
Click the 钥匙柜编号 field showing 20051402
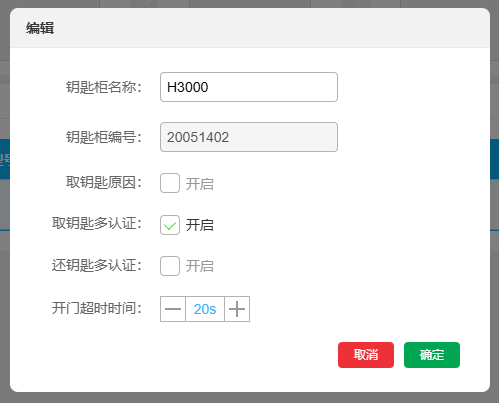coord(249,137)
